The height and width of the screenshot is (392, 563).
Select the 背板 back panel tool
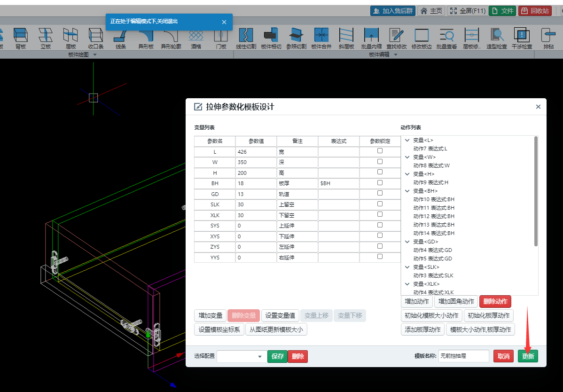coord(21,38)
